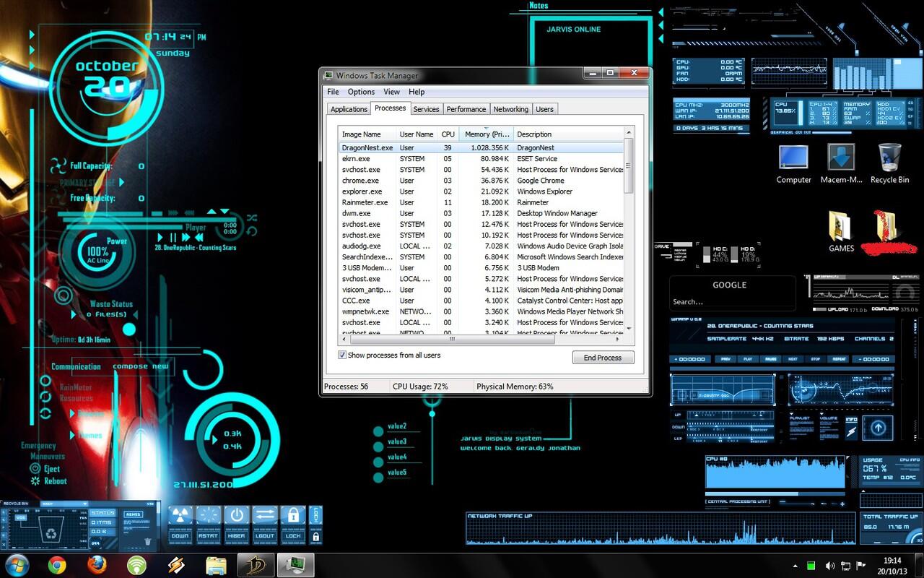Open the recycle bin widget dropdown
The image size is (924, 578).
(x=84, y=504)
